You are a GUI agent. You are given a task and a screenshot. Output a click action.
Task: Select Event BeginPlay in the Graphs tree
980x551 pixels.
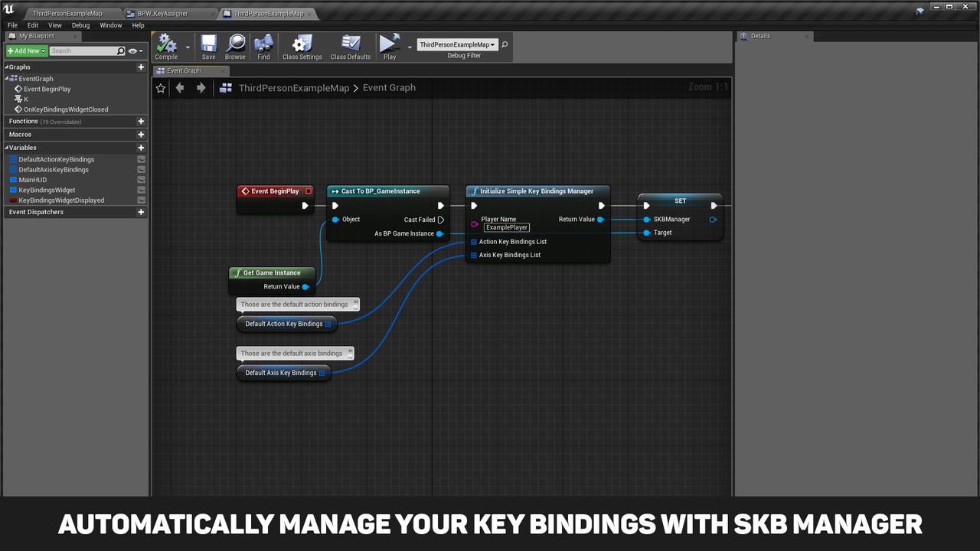(47, 90)
